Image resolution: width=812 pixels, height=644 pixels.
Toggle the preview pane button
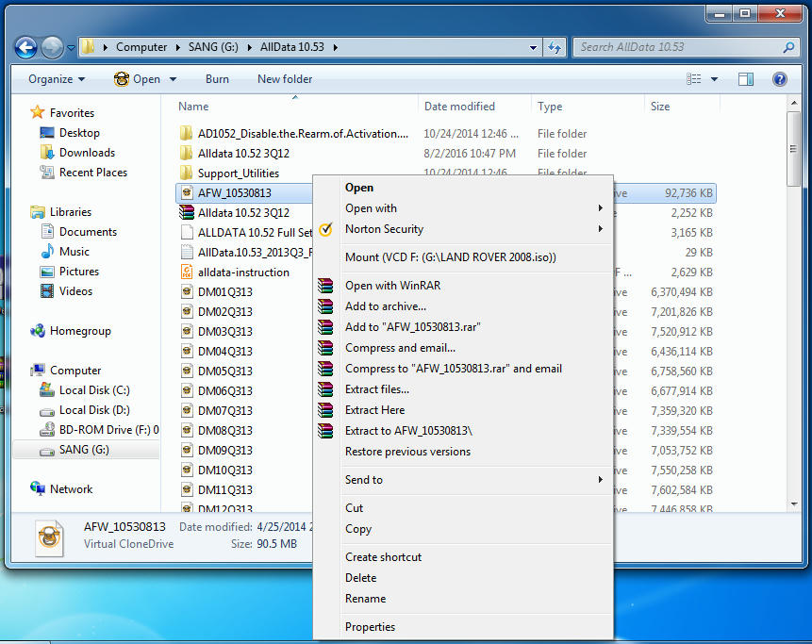tap(746, 79)
